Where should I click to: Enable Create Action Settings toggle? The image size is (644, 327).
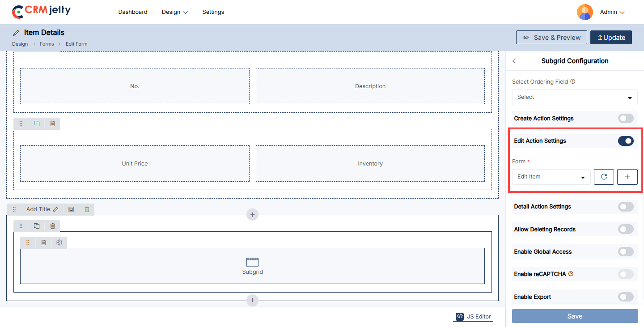point(625,119)
